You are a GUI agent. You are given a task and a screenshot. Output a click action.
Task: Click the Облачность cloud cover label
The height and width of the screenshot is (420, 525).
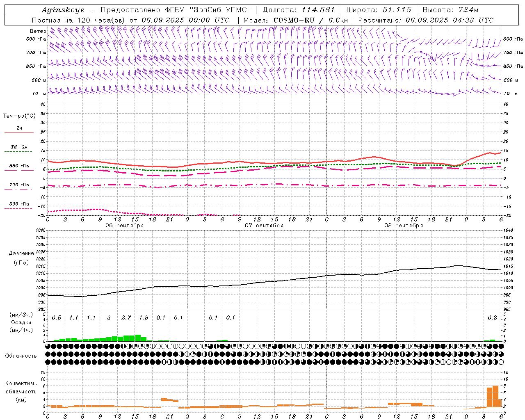pos(21,356)
